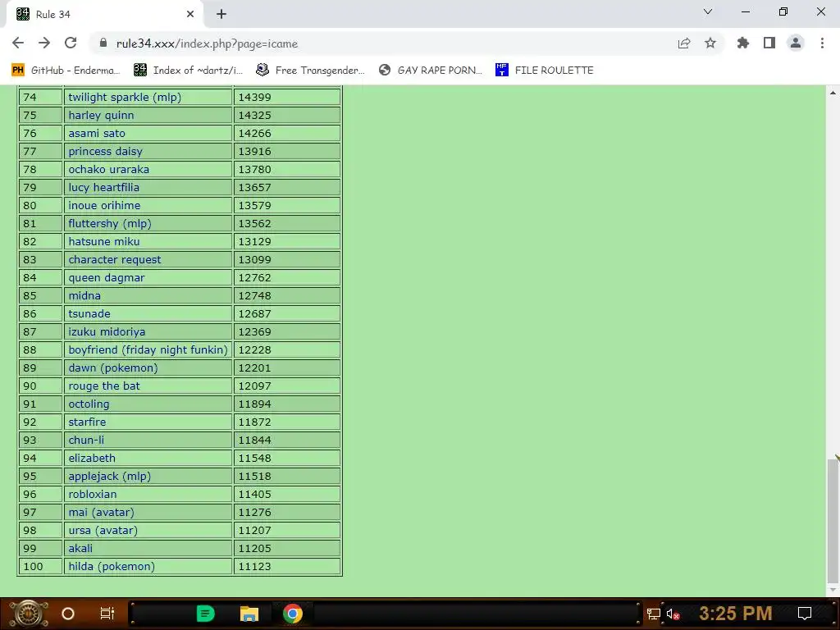The height and width of the screenshot is (630, 840).
Task: Click the count cell '14325'
Action: tap(287, 115)
